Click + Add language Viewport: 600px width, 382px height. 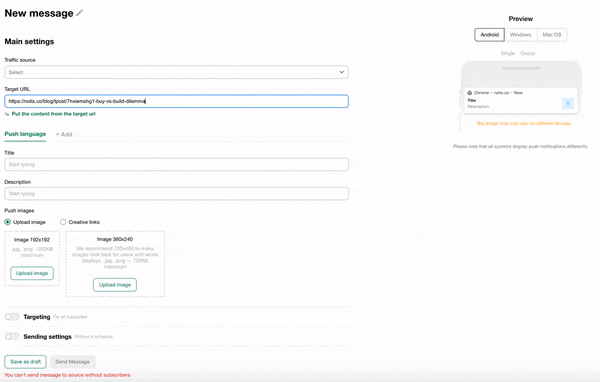[x=64, y=134]
